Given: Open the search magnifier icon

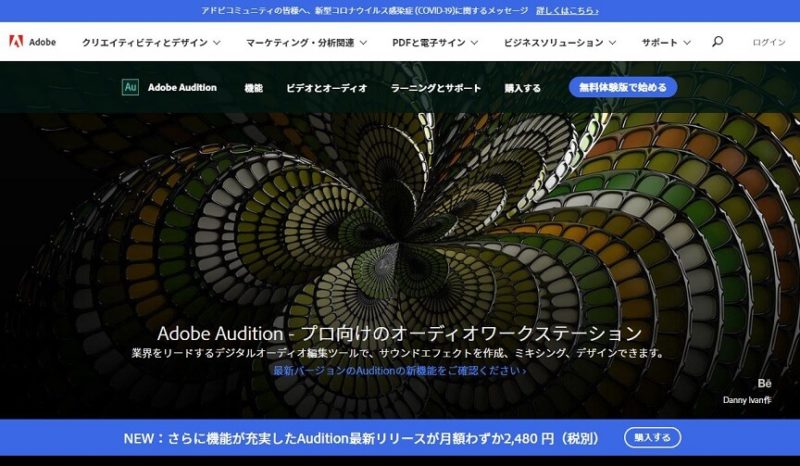Looking at the screenshot, I should pyautogui.click(x=717, y=41).
